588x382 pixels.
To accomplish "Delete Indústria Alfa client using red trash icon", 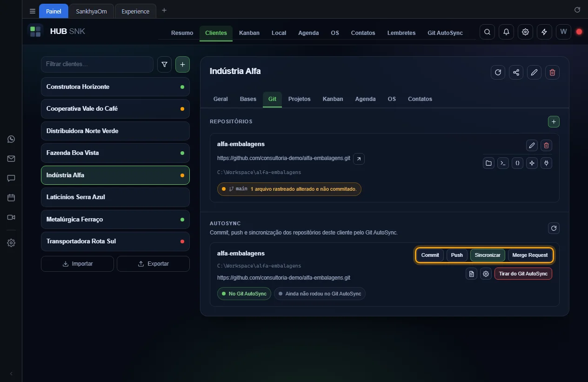I will pyautogui.click(x=552, y=72).
